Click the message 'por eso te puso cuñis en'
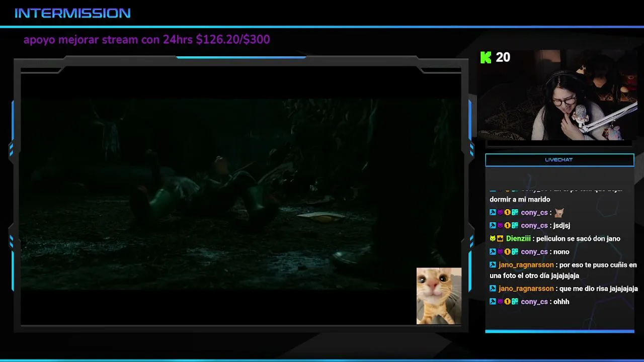The width and height of the screenshot is (644, 362). point(598,265)
